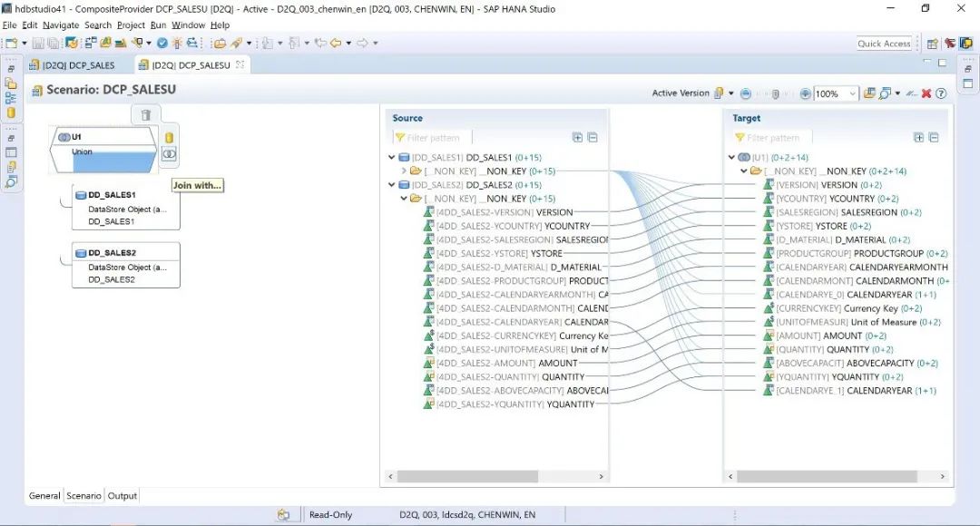Switch to the Output bottom tab
Viewport: 980px width, 526px height.
(122, 496)
